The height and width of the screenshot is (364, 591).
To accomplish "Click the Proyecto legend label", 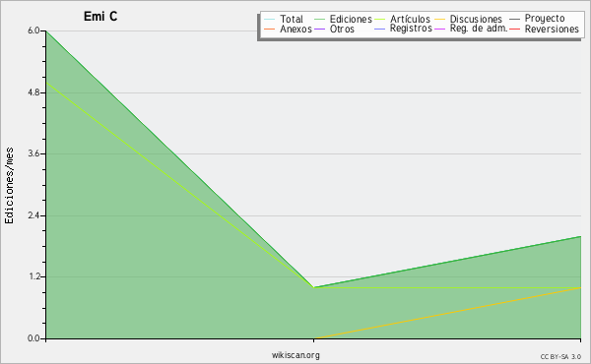I will coord(545,19).
